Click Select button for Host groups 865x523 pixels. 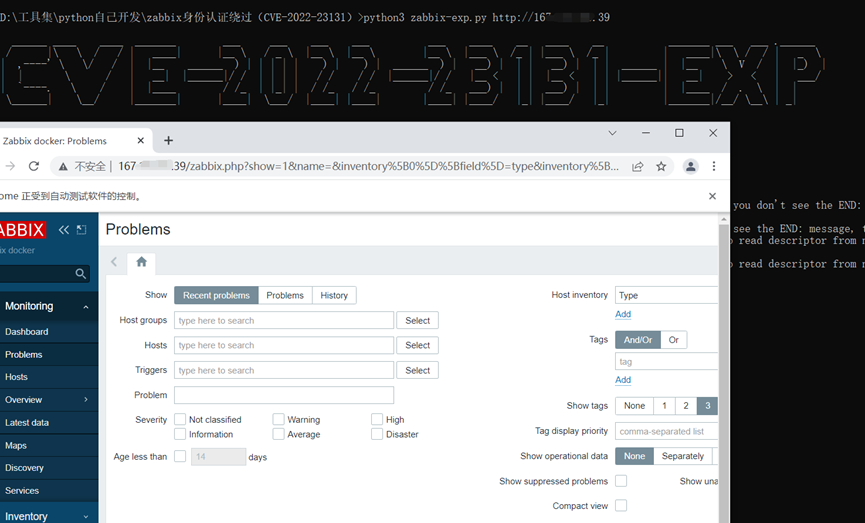pyautogui.click(x=418, y=321)
